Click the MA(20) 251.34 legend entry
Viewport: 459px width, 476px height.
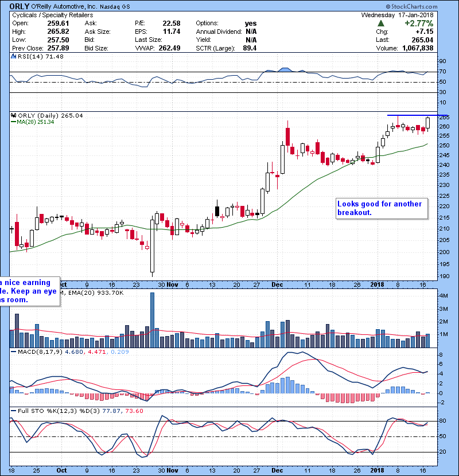pos(35,122)
